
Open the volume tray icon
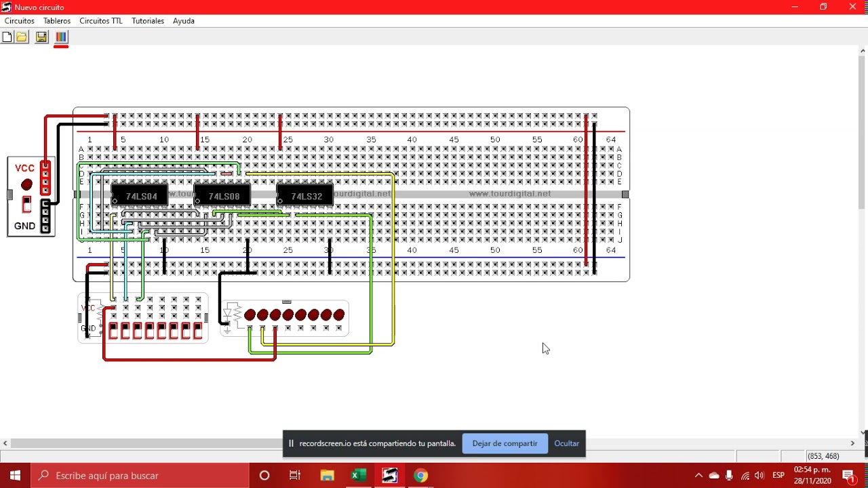759,476
